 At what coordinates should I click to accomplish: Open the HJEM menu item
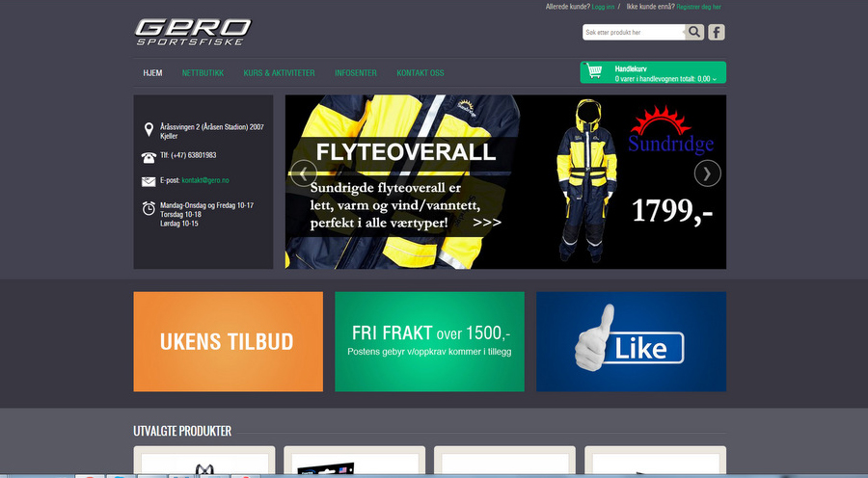(152, 73)
